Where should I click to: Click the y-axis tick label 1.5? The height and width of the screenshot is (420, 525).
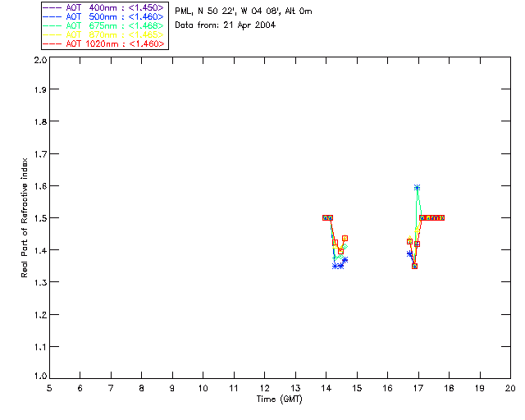coord(40,218)
